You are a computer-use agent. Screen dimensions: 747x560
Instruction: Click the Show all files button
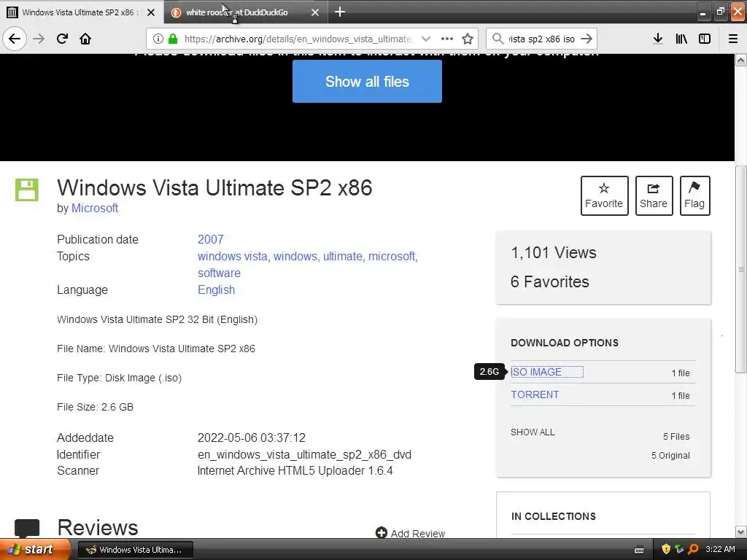point(367,82)
